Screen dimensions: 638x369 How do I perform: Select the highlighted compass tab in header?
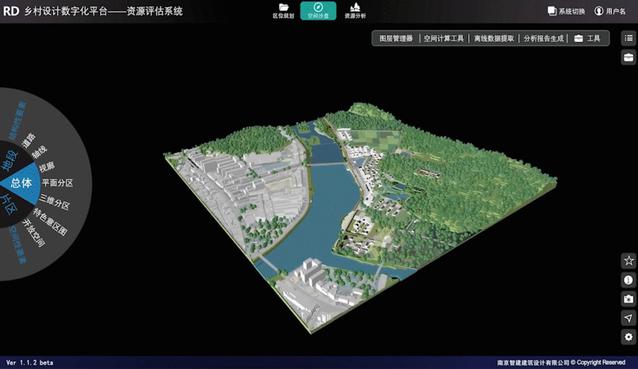click(318, 11)
